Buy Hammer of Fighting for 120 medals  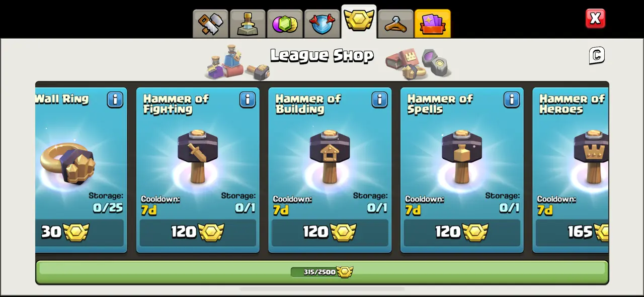pos(198,233)
